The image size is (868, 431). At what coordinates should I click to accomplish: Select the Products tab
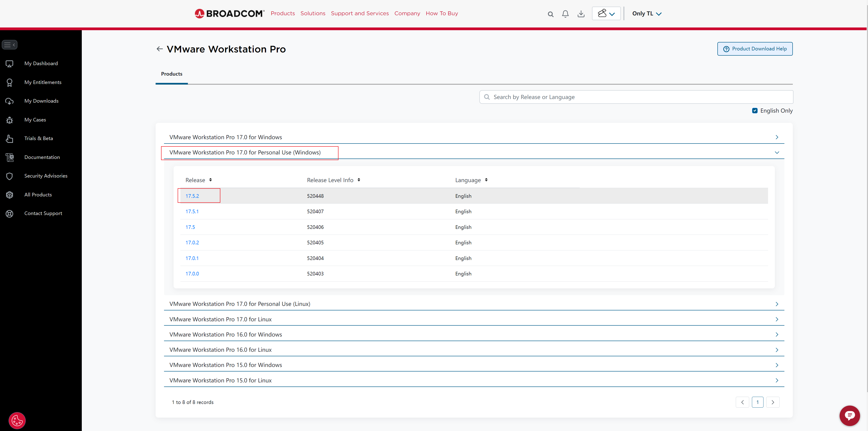coord(172,74)
